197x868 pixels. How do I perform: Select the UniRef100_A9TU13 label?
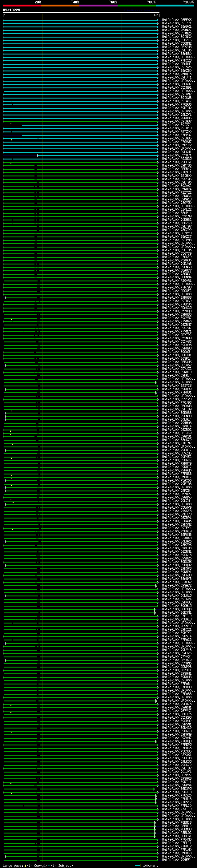pos(176,128)
